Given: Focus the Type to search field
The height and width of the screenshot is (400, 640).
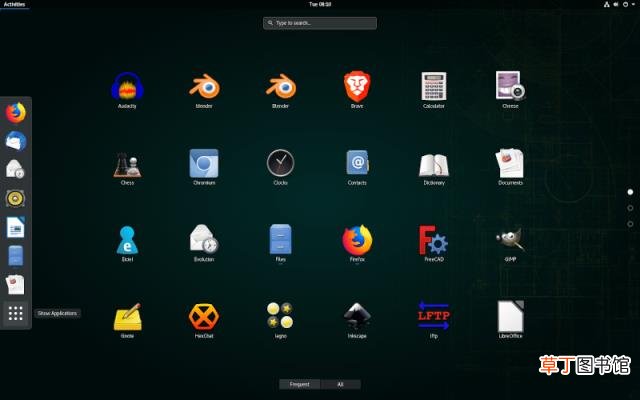Looking at the screenshot, I should pos(320,23).
